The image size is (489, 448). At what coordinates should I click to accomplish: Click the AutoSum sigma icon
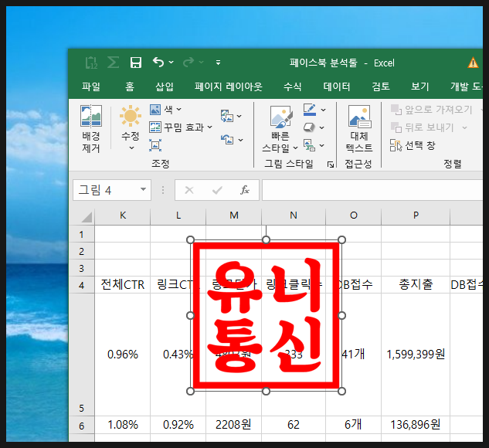coord(114,63)
